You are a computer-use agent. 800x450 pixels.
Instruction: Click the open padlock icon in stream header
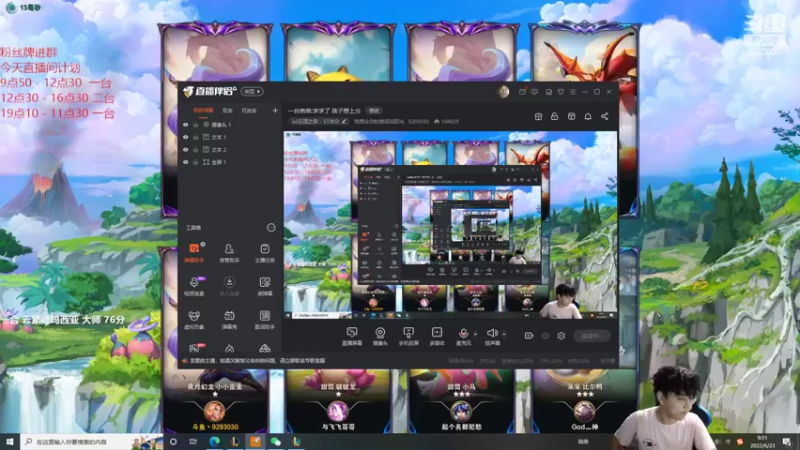coord(555,116)
